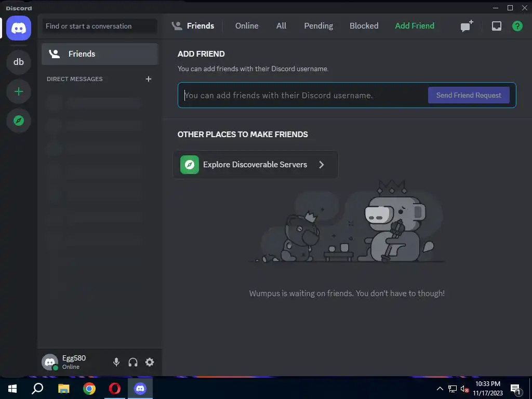Open the Explore Discoverable Servers compass in the server list
The height and width of the screenshot is (399, 532).
pyautogui.click(x=19, y=121)
